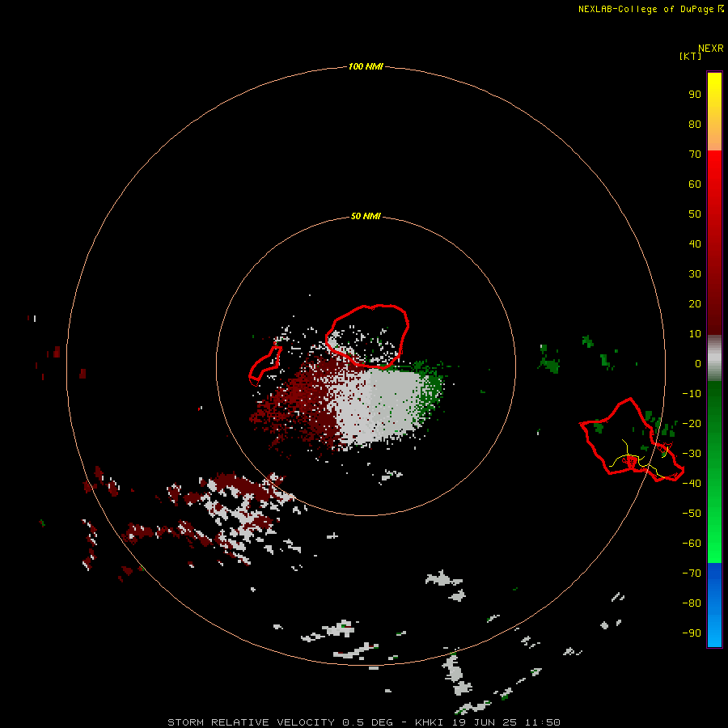
Task: Click the 40 value on the velocity scale
Action: (x=695, y=243)
